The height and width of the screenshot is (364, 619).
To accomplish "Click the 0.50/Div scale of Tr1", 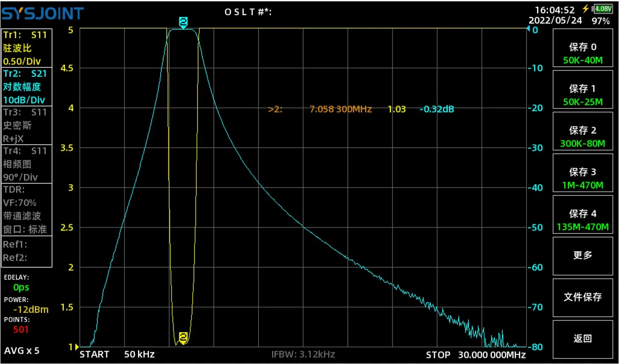I will pyautogui.click(x=22, y=61).
